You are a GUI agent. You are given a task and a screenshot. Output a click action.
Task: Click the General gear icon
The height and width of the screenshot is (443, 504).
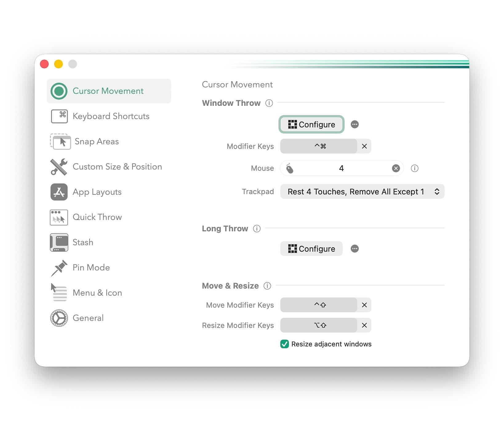58,318
